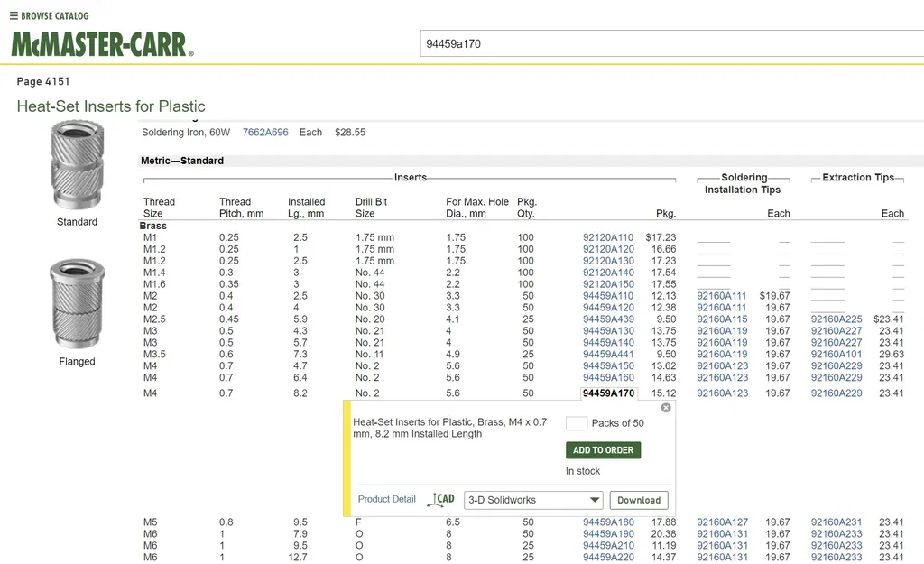The image size is (924, 564).
Task: Click the Extraction Tips column group header
Action: pyautogui.click(x=858, y=177)
